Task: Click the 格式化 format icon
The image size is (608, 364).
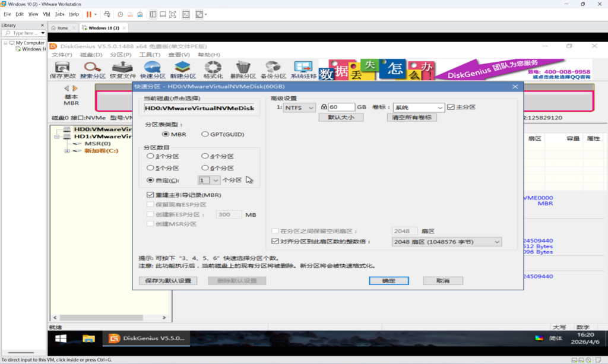Action: coord(213,69)
